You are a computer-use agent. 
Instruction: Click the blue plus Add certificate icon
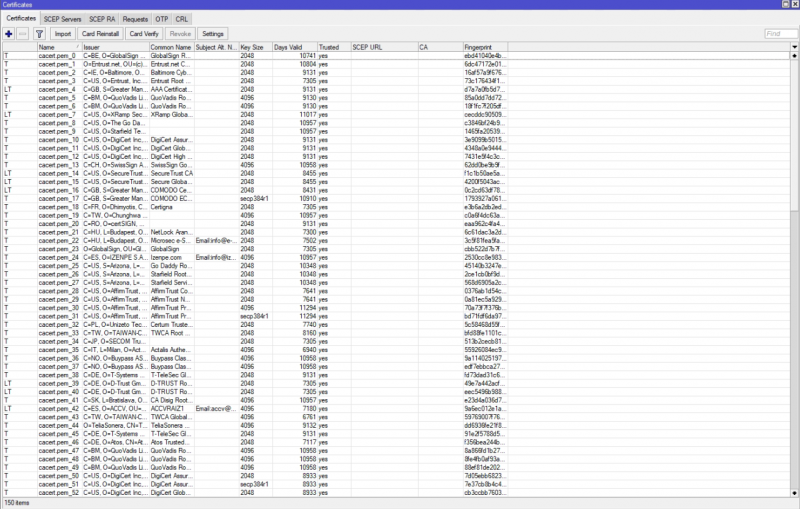click(x=9, y=34)
